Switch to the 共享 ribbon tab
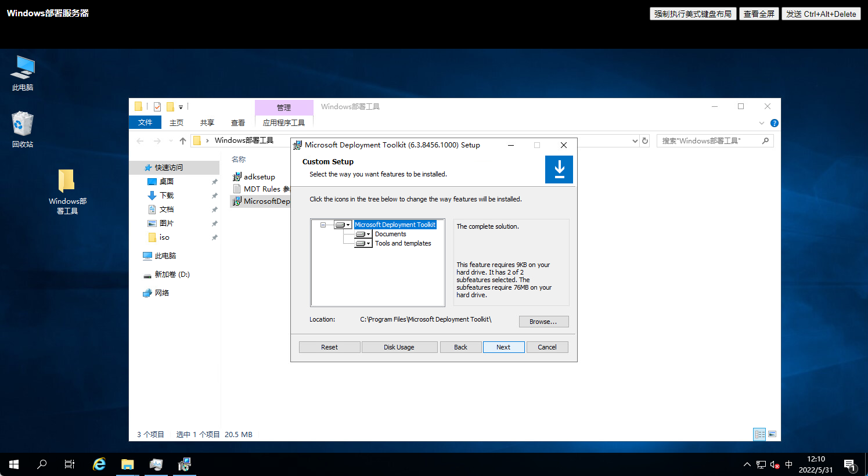This screenshot has width=868, height=476. point(207,122)
